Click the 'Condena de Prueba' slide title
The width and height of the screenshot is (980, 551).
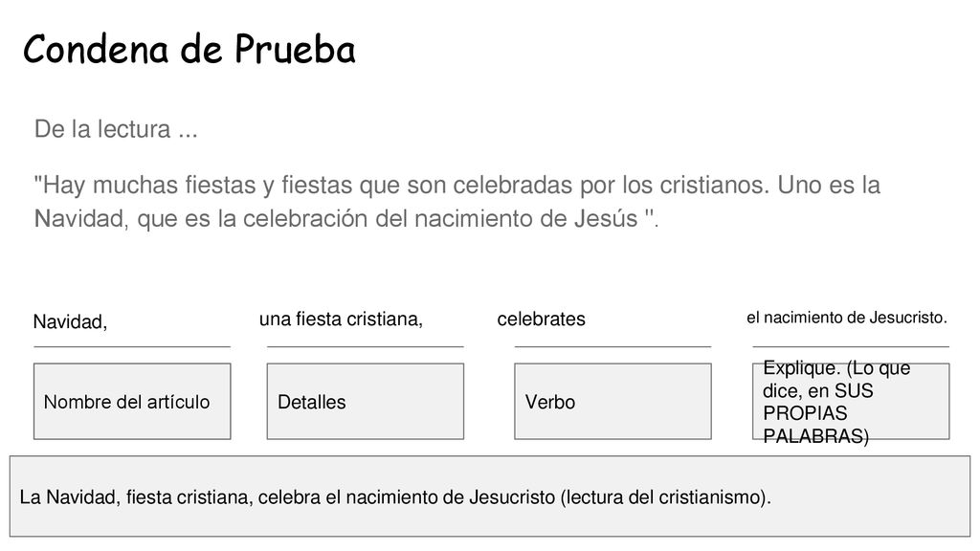(x=189, y=49)
